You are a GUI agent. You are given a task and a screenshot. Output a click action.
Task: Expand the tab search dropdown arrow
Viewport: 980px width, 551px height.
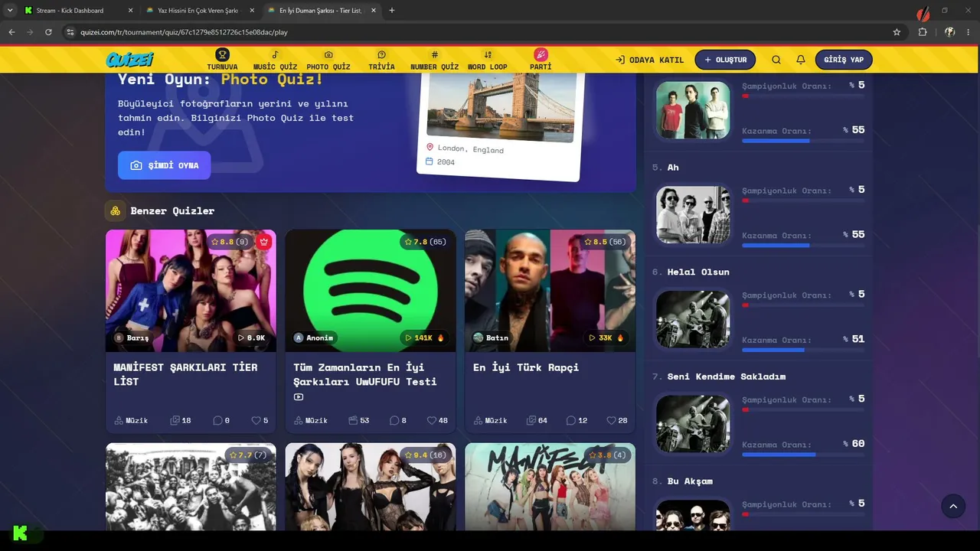tap(10, 11)
